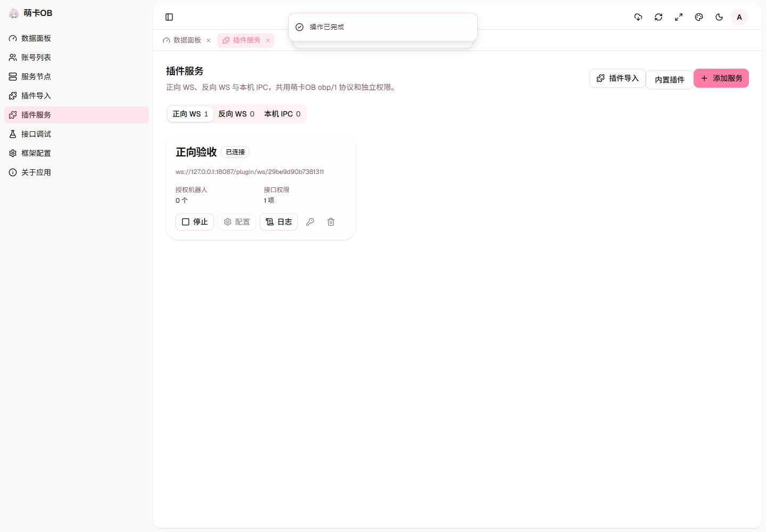Open 框架配置 in the sidebar
Viewport: 766px width, 532px height.
click(77, 153)
